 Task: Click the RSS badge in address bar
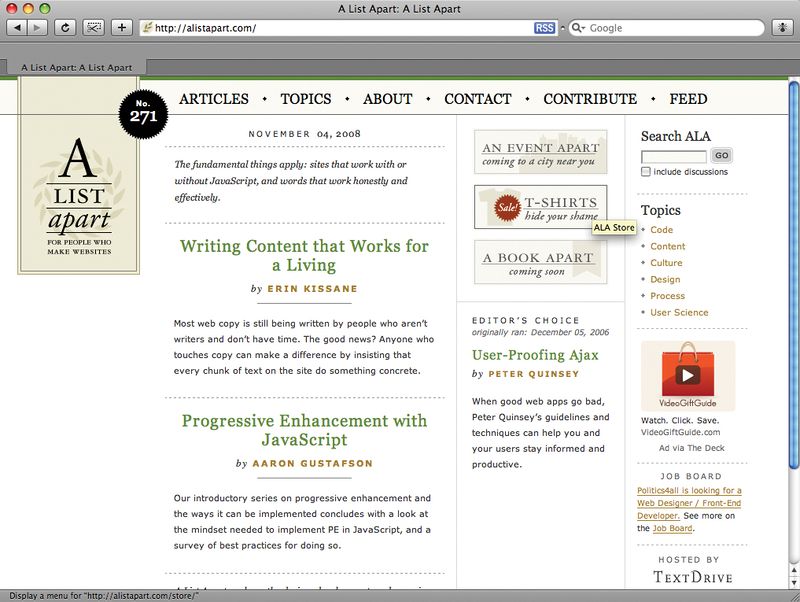pyautogui.click(x=544, y=28)
